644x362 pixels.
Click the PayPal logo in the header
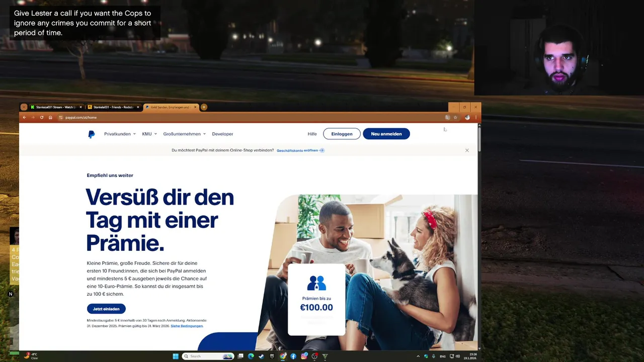[x=91, y=134]
